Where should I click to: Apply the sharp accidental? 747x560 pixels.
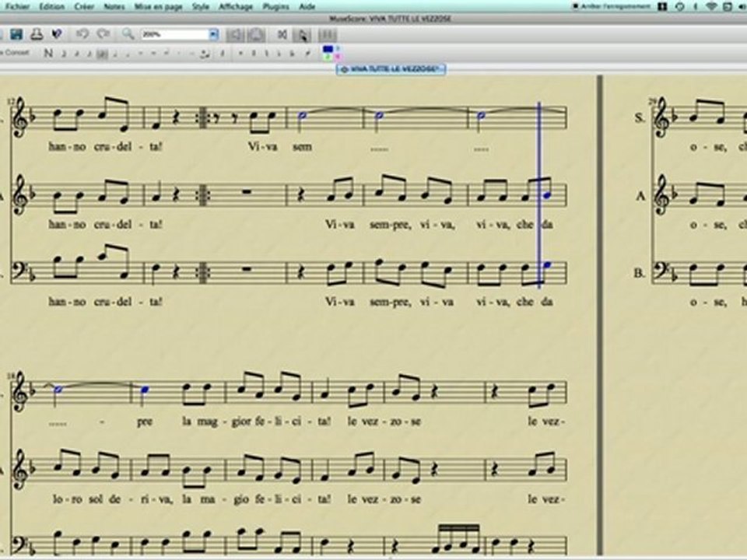pyautogui.click(x=254, y=54)
